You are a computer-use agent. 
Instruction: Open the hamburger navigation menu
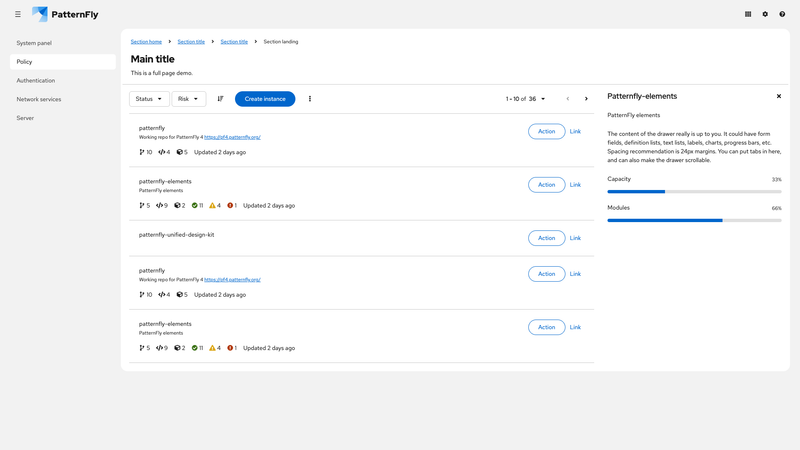(x=18, y=14)
